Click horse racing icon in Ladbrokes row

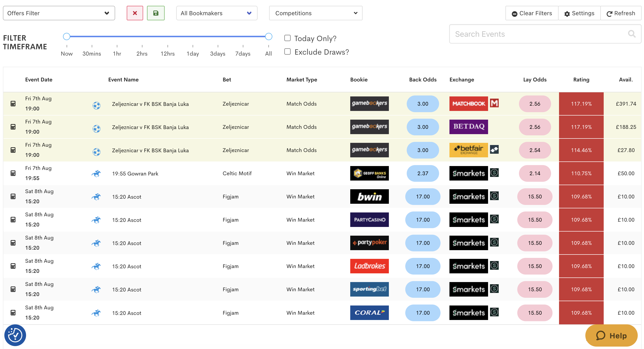pyautogui.click(x=96, y=266)
